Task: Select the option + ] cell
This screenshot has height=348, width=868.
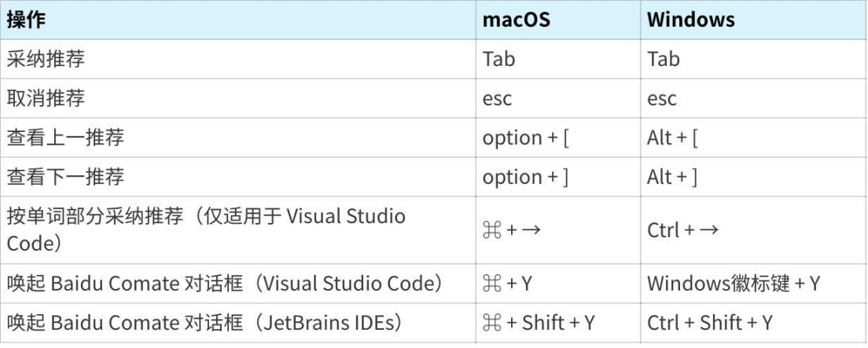Action: (x=558, y=177)
